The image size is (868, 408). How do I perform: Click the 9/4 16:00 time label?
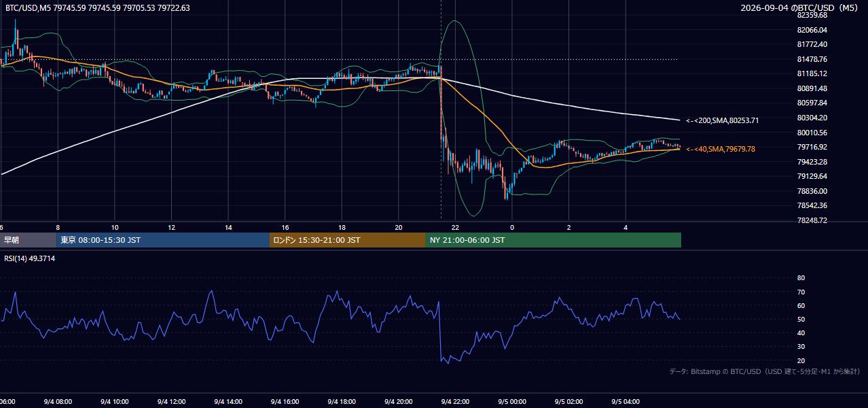[x=285, y=402]
